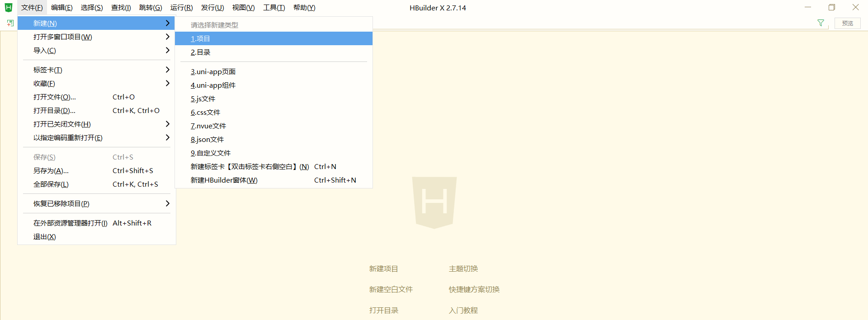Open the 视图(V) menu

[x=243, y=8]
